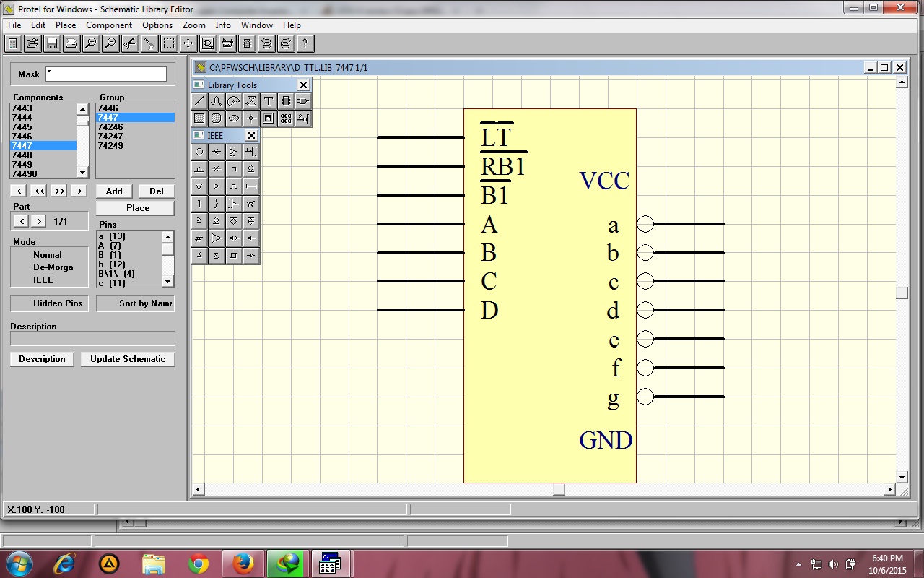Click the Part next (>) arrow beside 1/1

39,221
